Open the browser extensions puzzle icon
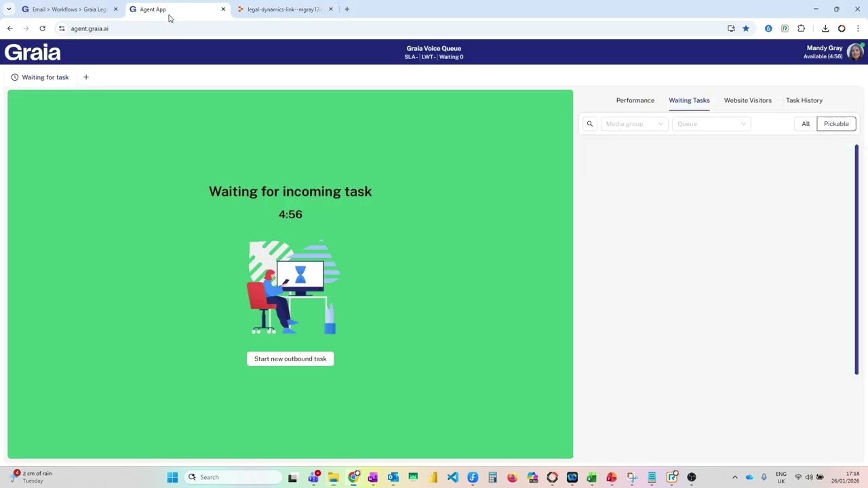The height and width of the screenshot is (488, 868). tap(802, 28)
